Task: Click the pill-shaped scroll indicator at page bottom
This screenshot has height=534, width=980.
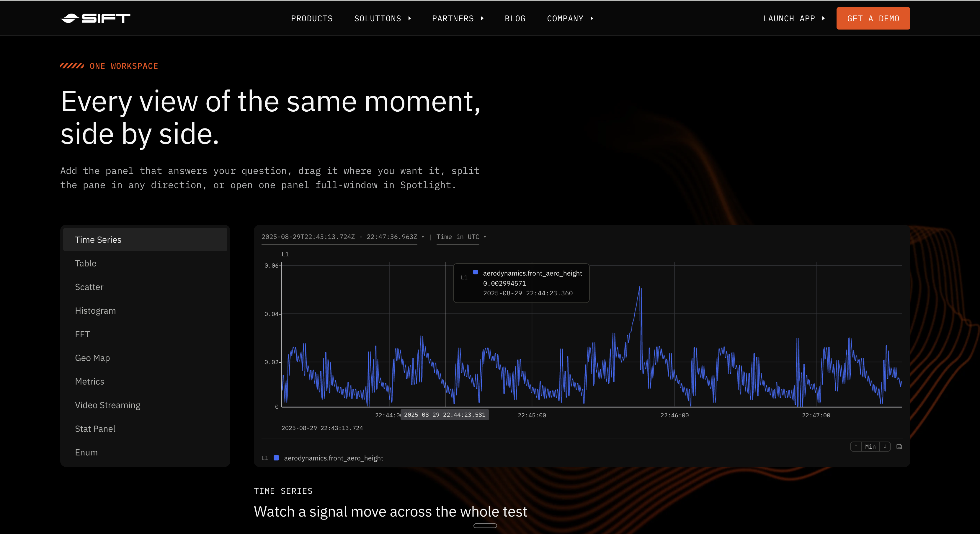Action: pyautogui.click(x=485, y=526)
